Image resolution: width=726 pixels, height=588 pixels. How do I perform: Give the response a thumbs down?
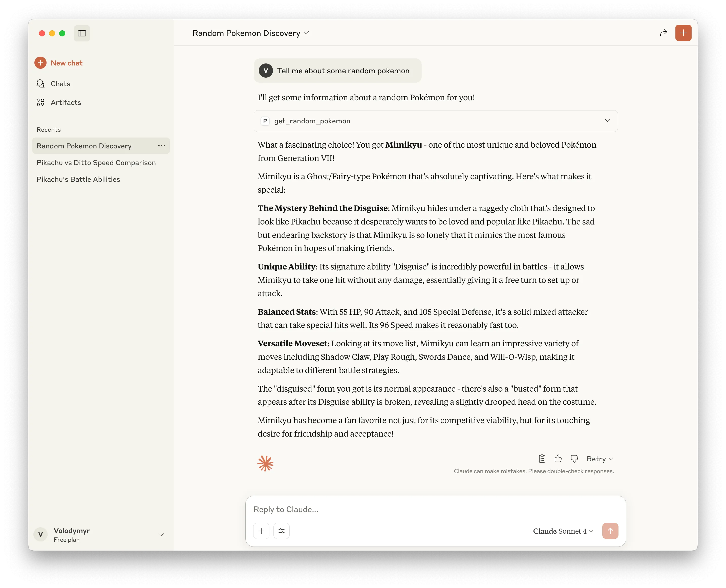(574, 459)
